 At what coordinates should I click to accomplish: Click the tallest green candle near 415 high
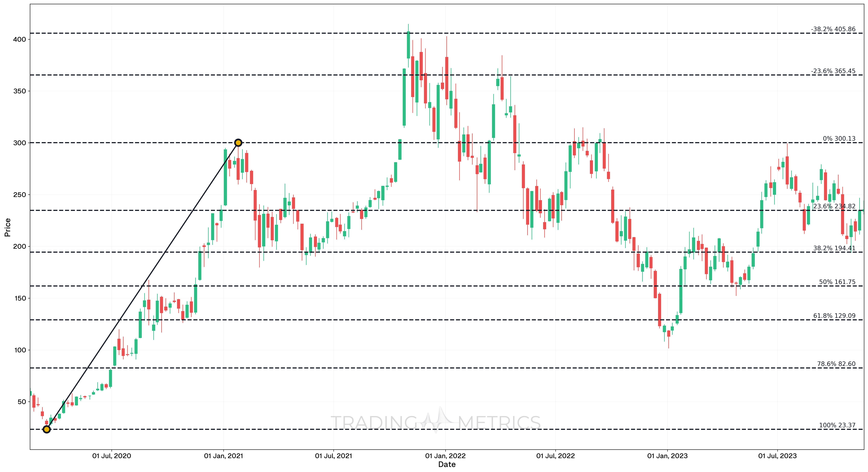[408, 45]
